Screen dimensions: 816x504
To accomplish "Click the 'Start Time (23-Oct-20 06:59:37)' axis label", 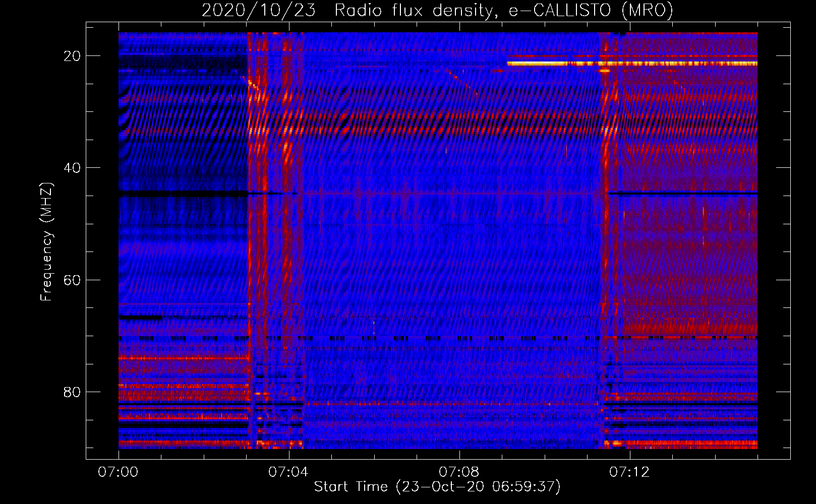I will (437, 487).
